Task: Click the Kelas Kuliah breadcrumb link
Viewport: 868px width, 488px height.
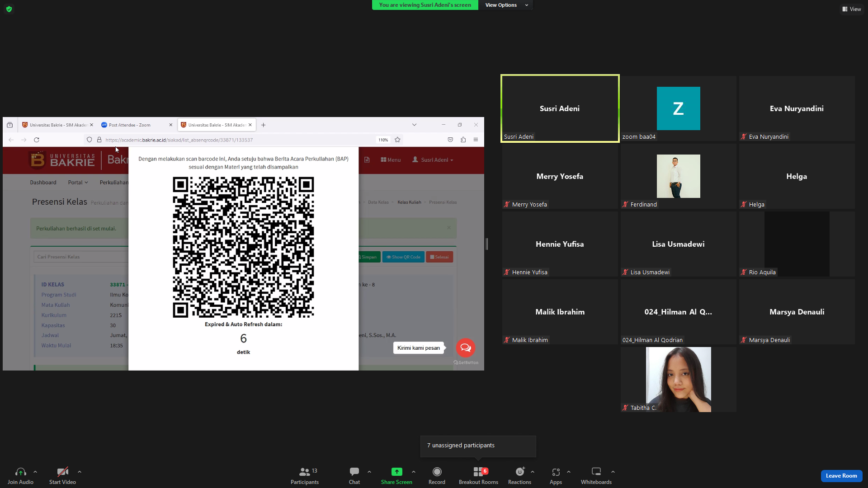Action: (409, 202)
